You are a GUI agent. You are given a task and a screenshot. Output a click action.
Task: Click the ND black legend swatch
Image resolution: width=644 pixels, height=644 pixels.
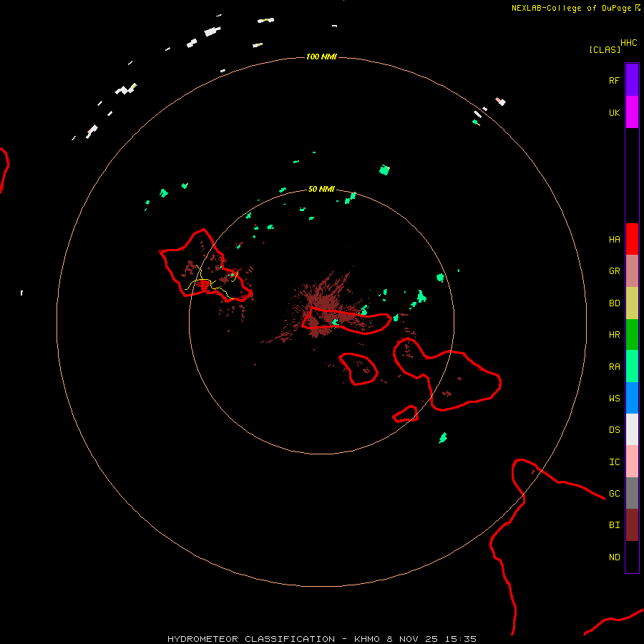click(x=632, y=557)
